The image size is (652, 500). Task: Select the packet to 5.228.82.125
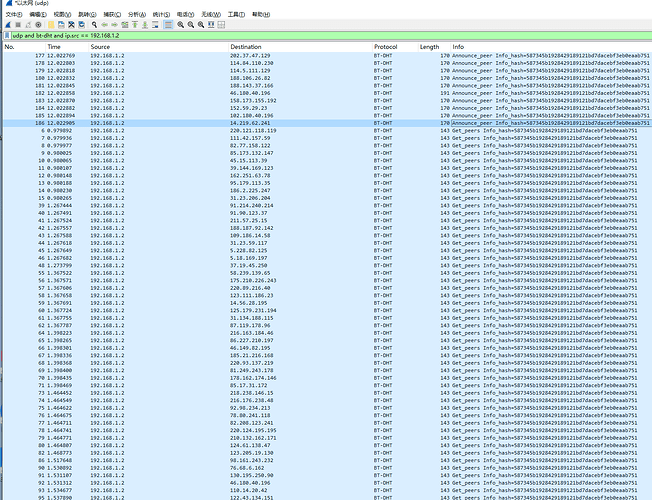point(328,250)
